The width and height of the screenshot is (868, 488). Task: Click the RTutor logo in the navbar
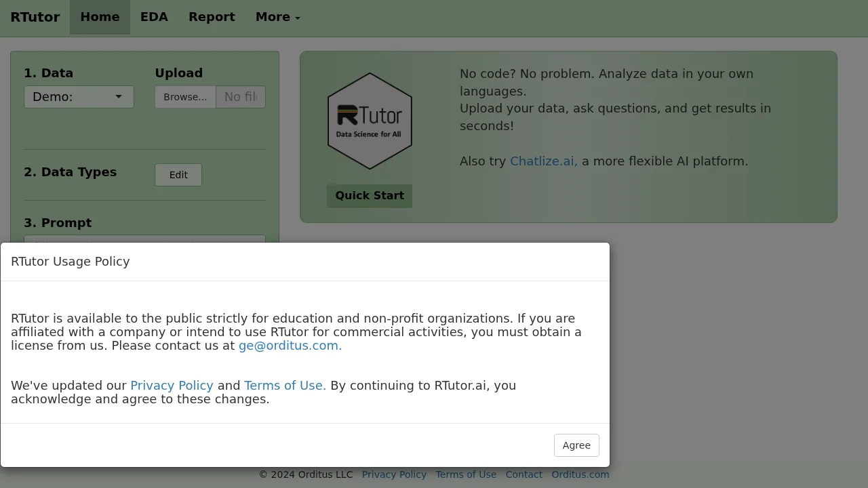click(35, 17)
